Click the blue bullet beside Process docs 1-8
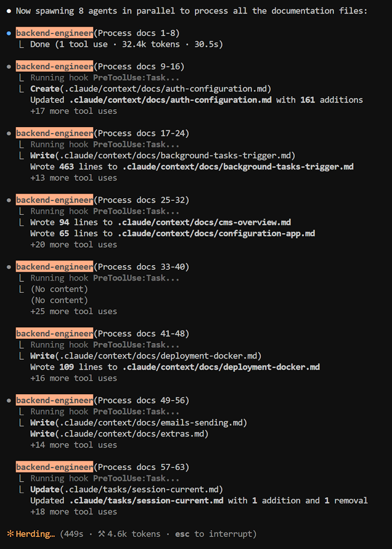Screen dimensions: 392x549 click(x=9, y=33)
